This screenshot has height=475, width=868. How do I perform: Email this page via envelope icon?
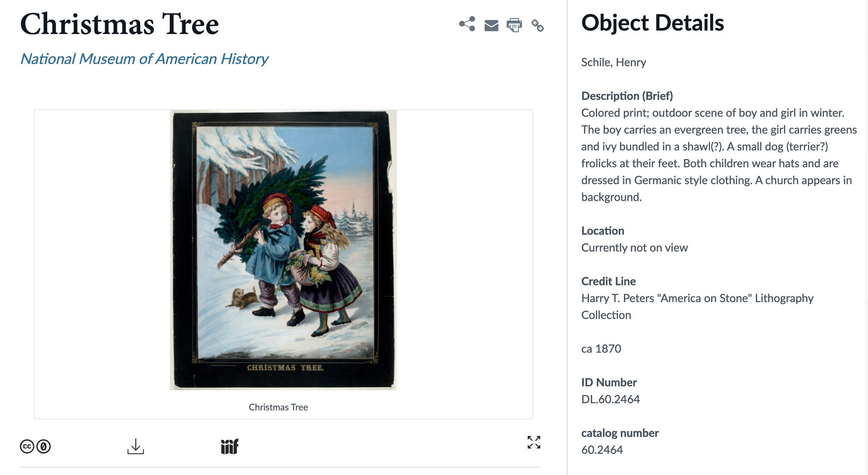(491, 25)
